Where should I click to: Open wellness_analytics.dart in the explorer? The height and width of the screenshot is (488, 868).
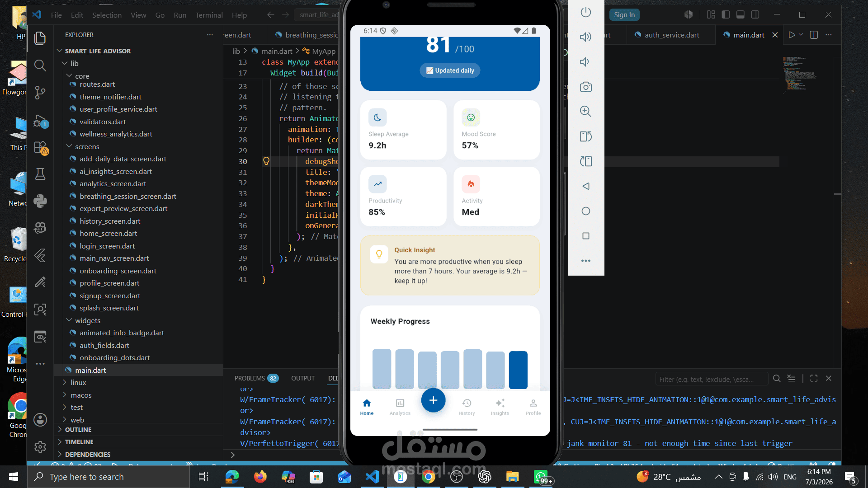[x=116, y=134]
